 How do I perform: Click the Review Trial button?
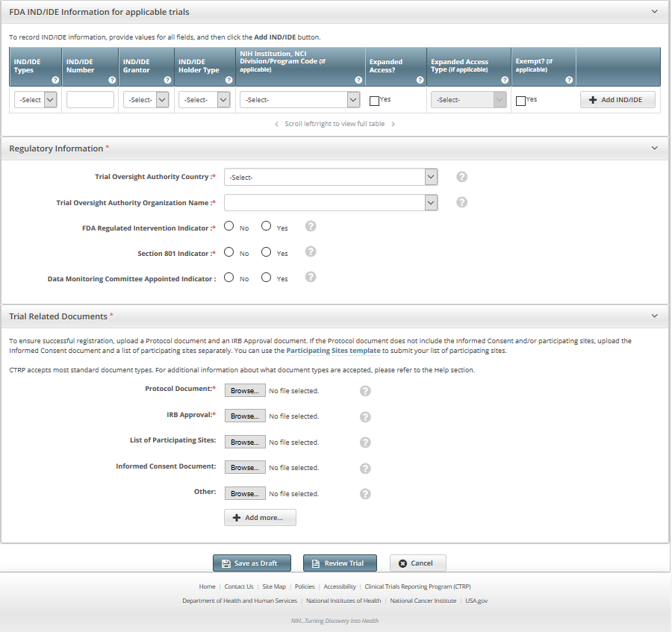[x=340, y=563]
